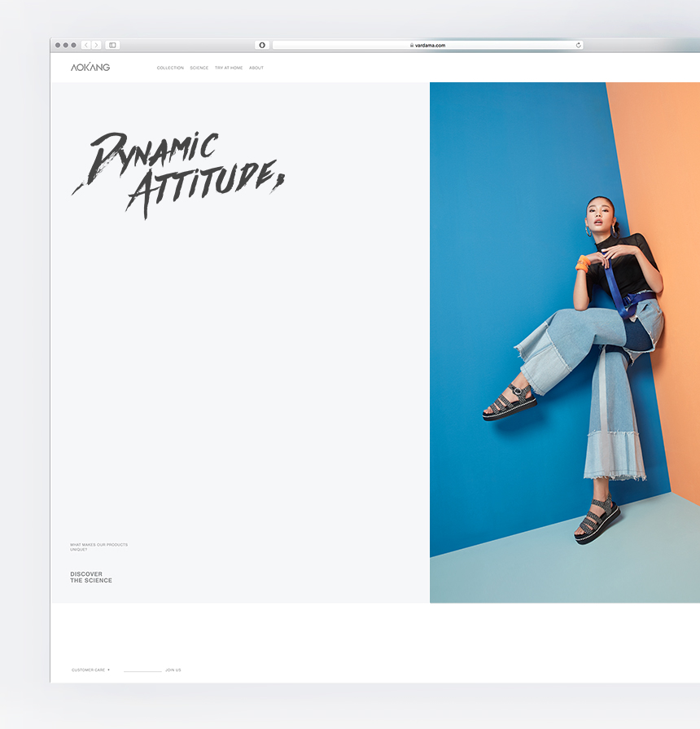Expand the Customer Care dropdown

(90, 670)
